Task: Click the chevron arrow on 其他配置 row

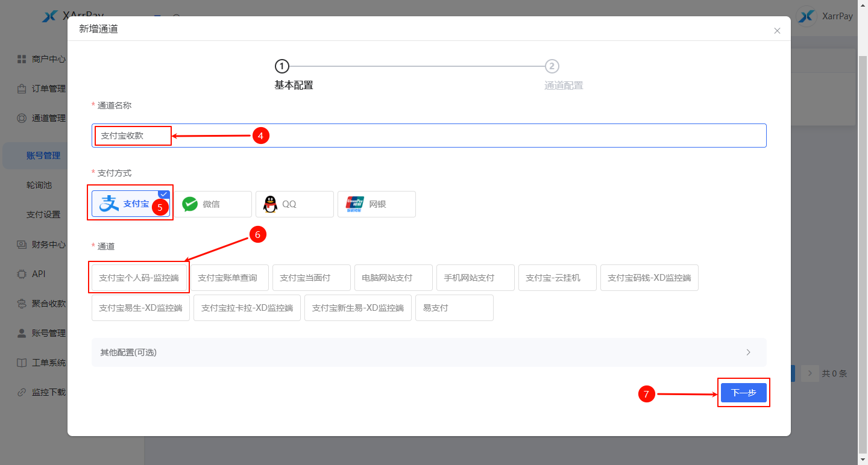Action: [748, 352]
